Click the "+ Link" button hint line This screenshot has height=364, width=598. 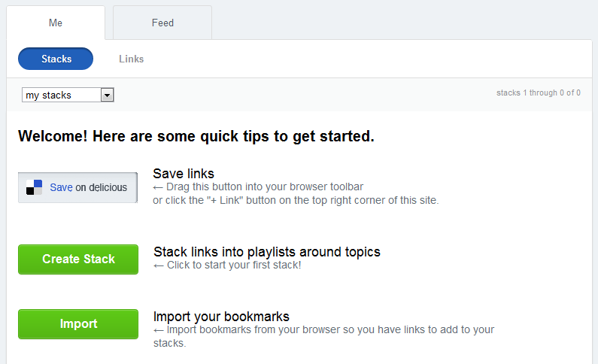click(296, 200)
